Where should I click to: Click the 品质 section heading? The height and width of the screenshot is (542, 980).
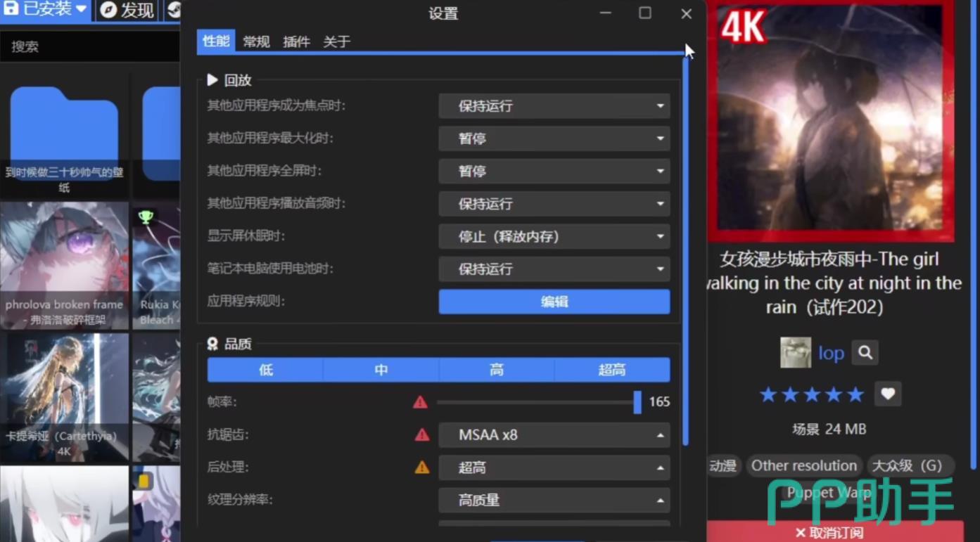pyautogui.click(x=229, y=344)
